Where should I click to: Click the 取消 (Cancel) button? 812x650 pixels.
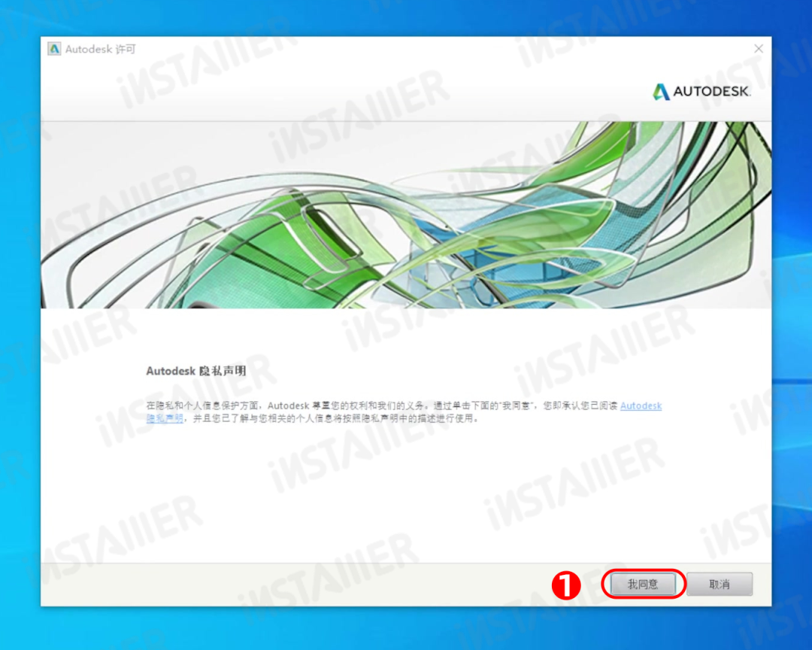[720, 584]
